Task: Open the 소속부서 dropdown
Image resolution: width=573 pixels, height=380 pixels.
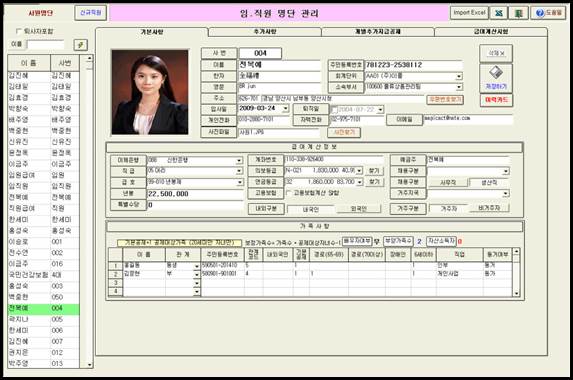Action: click(x=459, y=87)
